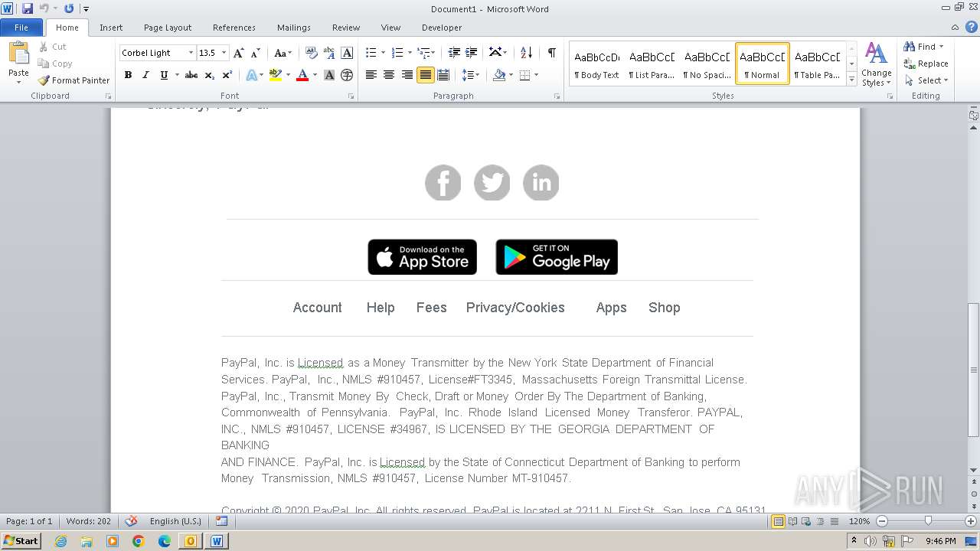
Task: Toggle Bold formatting
Action: 128,75
